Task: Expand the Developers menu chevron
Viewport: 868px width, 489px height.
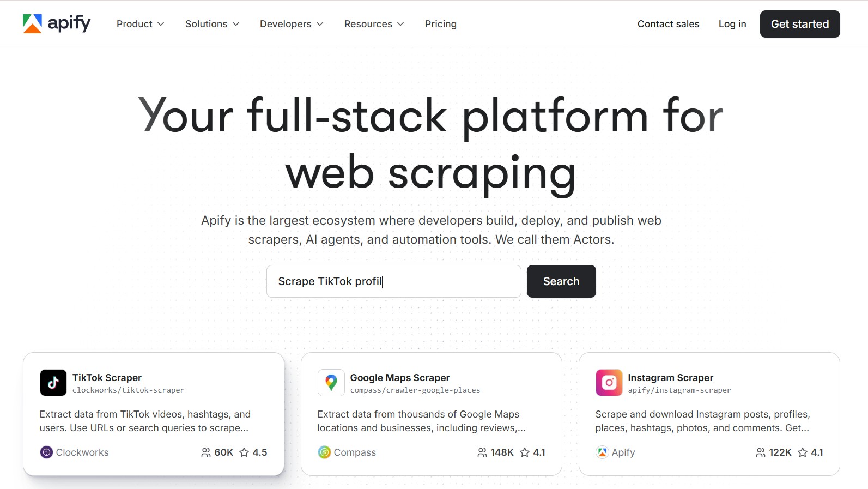Action: [319, 24]
